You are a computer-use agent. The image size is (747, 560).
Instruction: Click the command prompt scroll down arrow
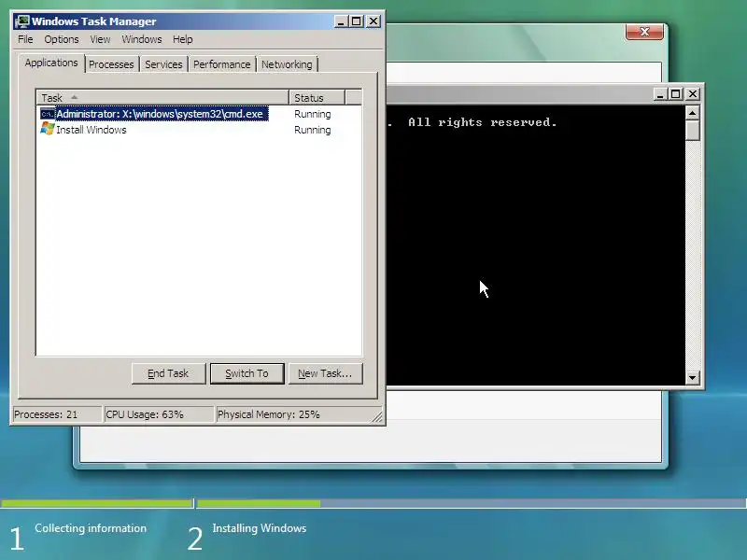pos(692,378)
